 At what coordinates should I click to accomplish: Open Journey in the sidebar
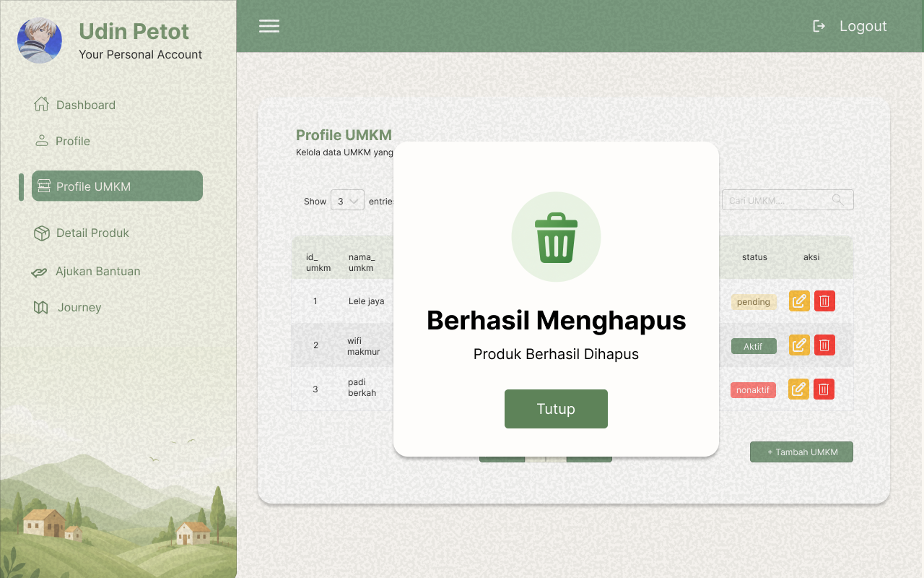point(67,308)
